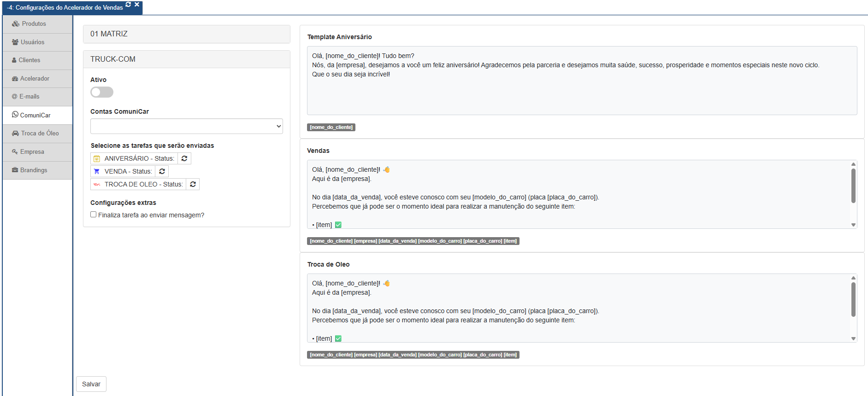Refresh the ANIVERSÁRIO task status
868x396 pixels.
click(x=184, y=158)
